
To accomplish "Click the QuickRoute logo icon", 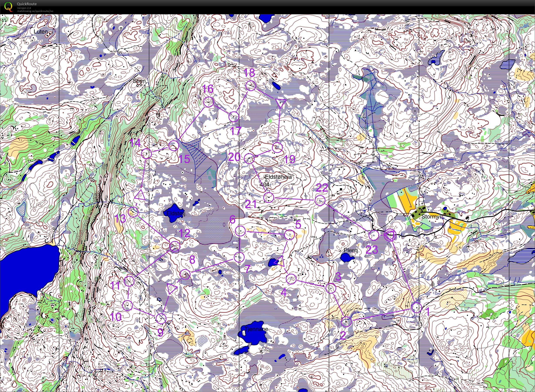I will click(x=8, y=7).
